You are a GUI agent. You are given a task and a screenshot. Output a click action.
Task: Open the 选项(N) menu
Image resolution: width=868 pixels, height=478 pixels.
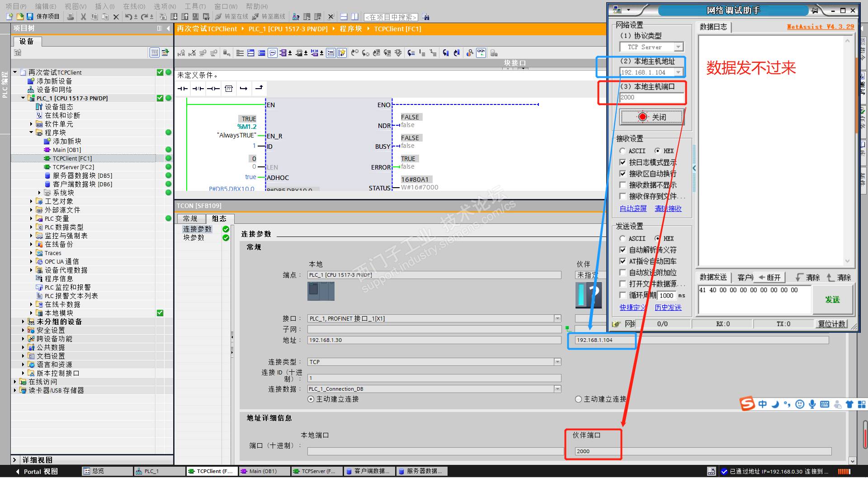(165, 6)
